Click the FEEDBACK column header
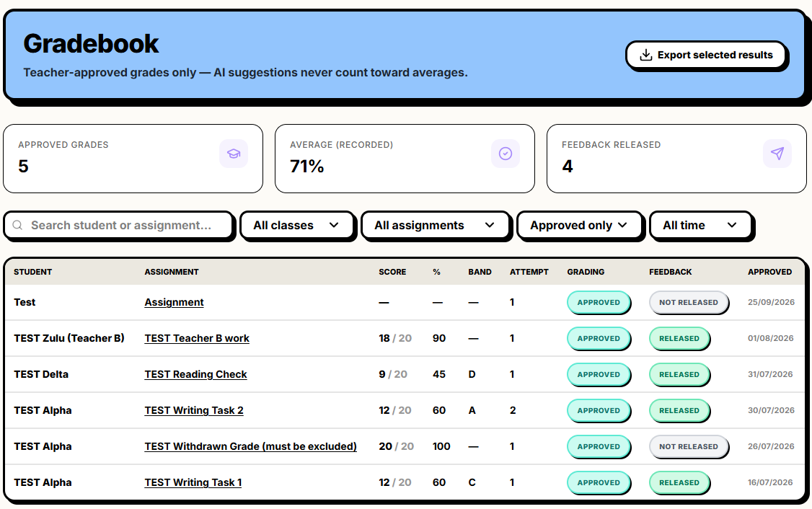 click(x=670, y=272)
